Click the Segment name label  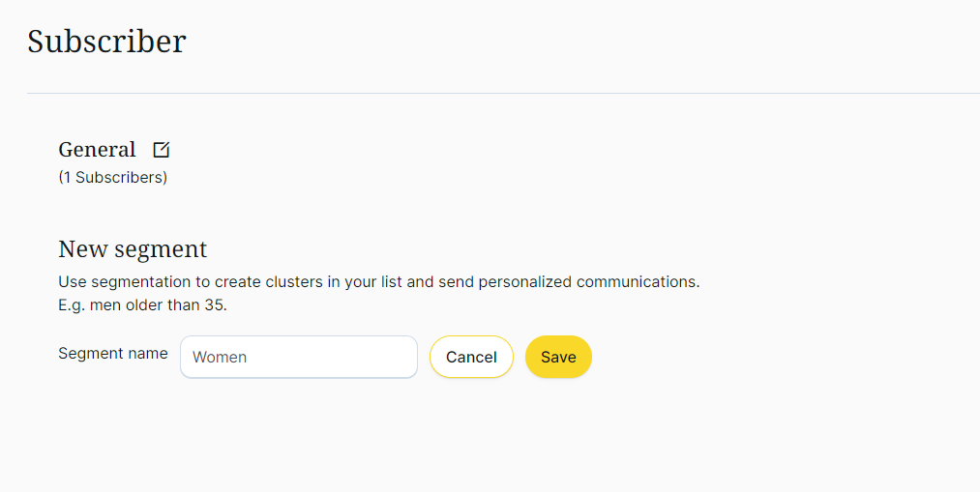pos(112,354)
